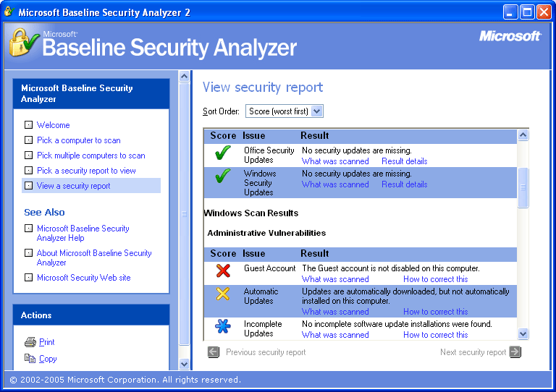Click the Previous security report arrow icon

pos(213,352)
